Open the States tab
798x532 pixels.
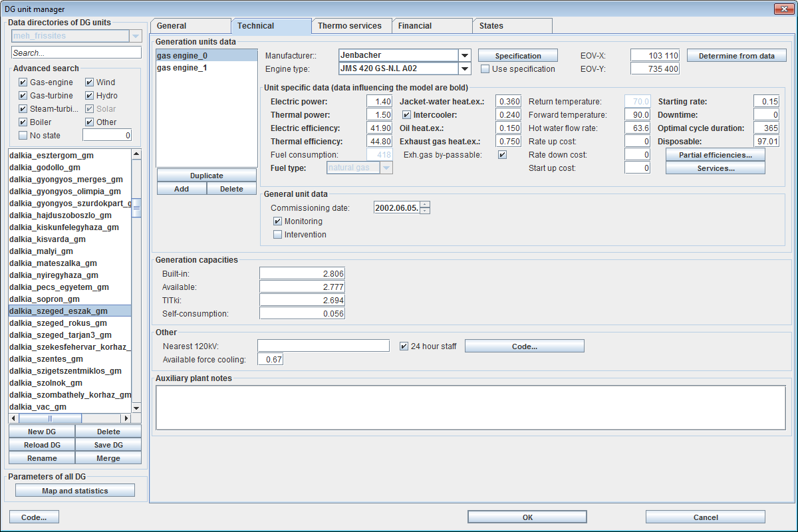[x=512, y=26]
